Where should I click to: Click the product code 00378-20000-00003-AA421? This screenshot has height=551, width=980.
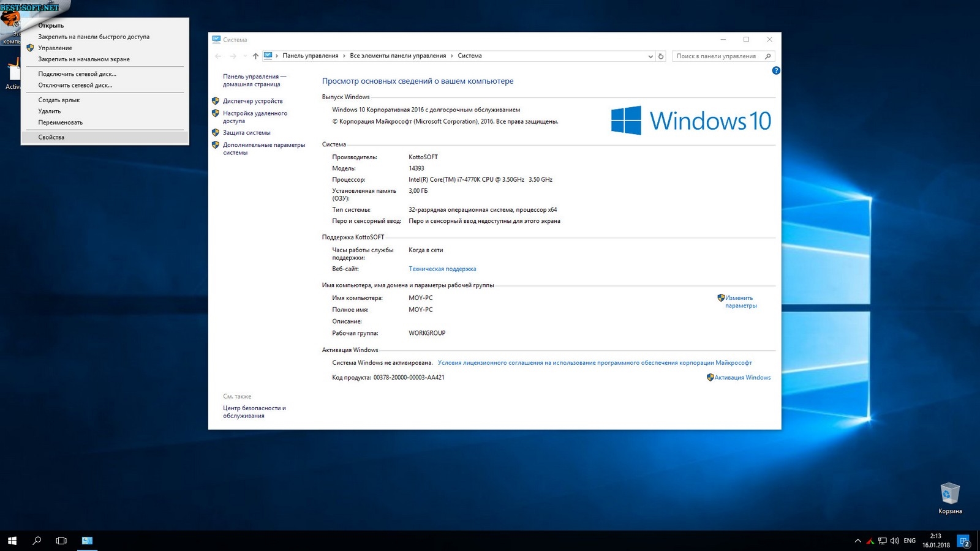click(409, 378)
